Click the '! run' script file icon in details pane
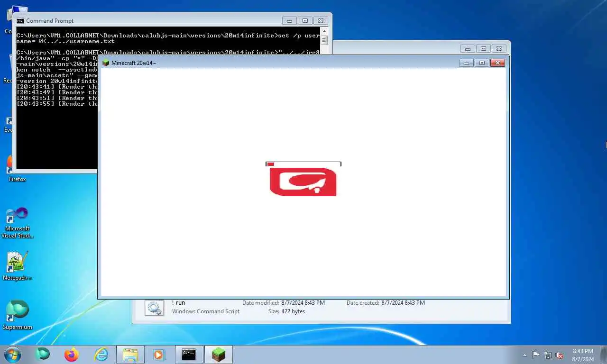The height and width of the screenshot is (364, 607). (154, 307)
